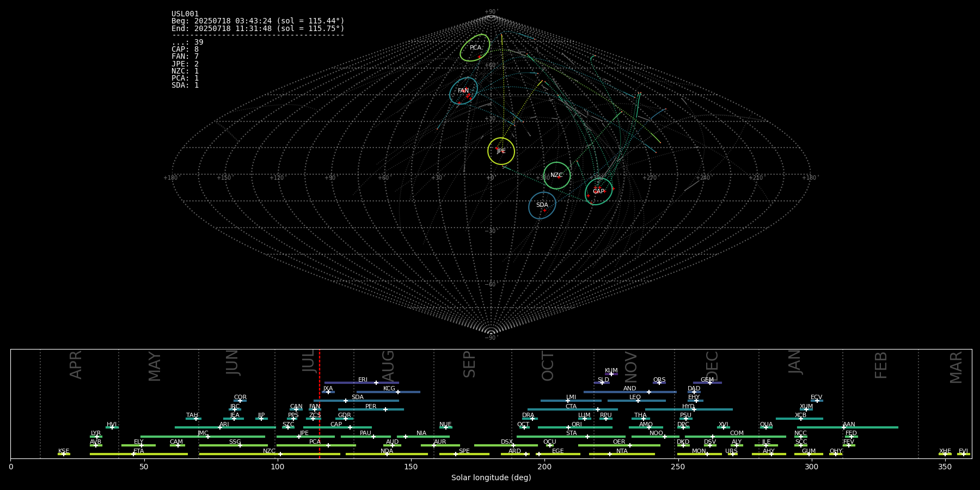This screenshot has width=980, height=490.
Task: Click the yellow JPE radiant circle on map
Action: 501,151
